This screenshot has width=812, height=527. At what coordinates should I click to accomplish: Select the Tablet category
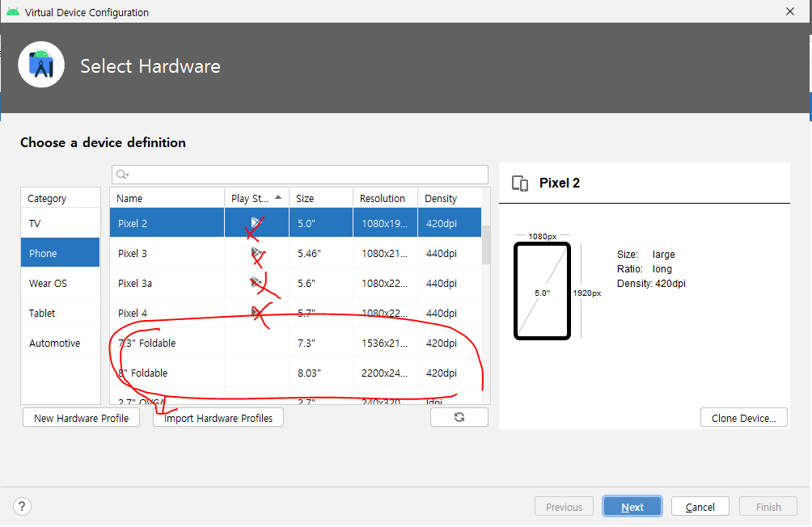pos(61,313)
